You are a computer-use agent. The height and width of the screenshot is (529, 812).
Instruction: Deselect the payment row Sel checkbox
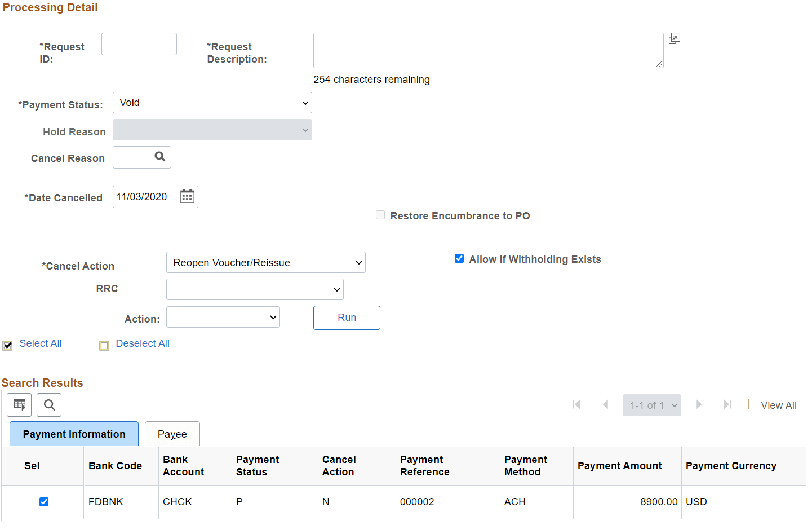(43, 501)
